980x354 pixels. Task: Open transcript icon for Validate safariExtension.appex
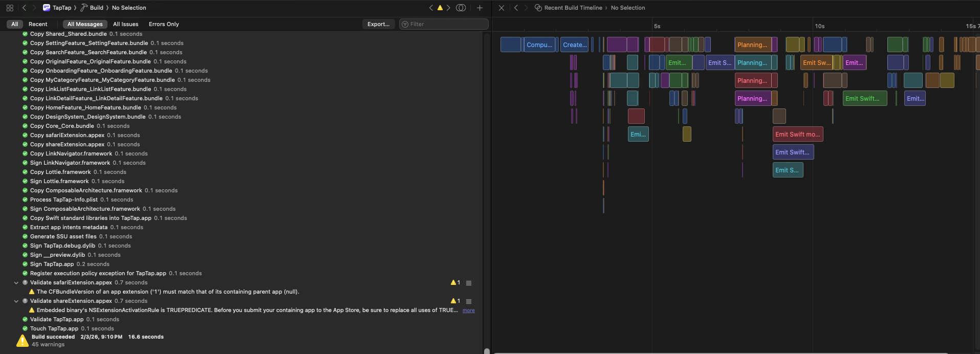click(468, 283)
